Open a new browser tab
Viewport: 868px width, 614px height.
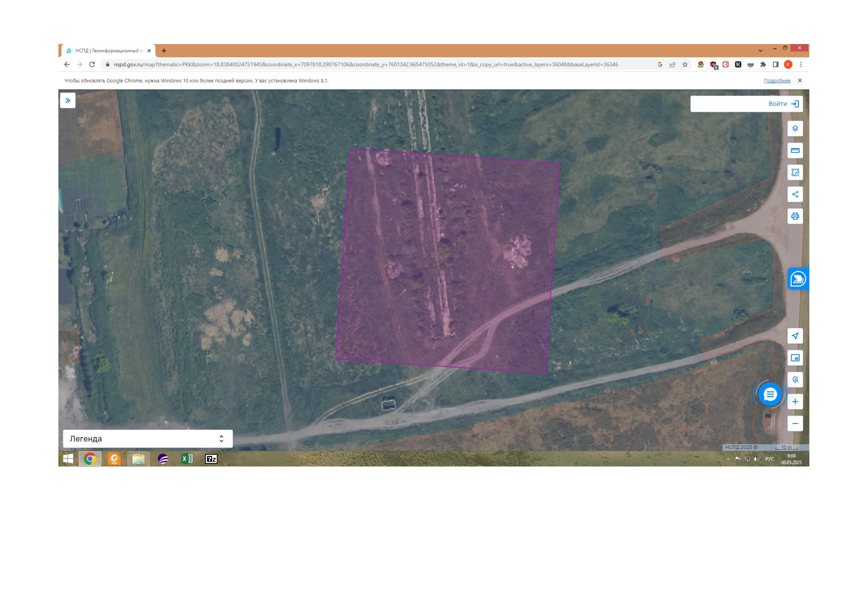[164, 51]
